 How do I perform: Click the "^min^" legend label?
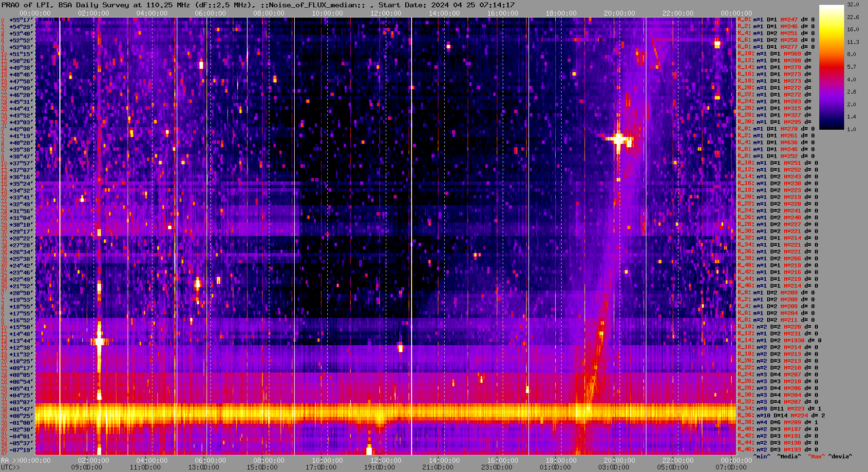(762, 456)
